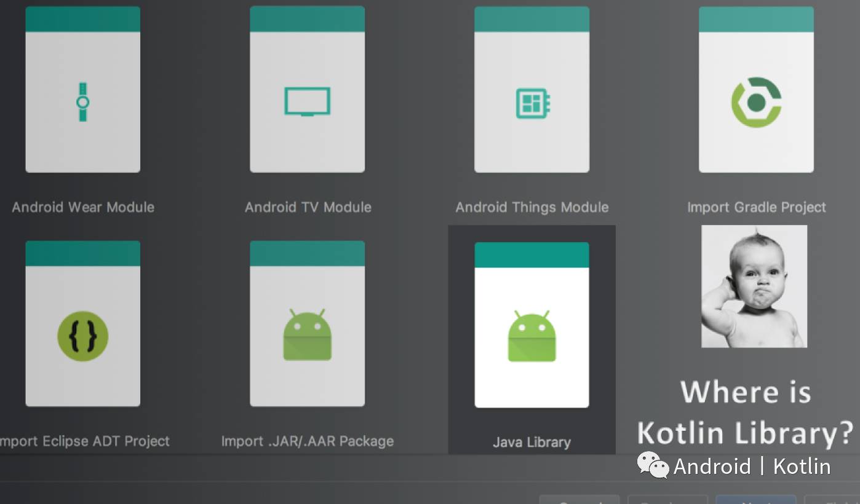Click the "Import .JAR/.AAR Package" label
The height and width of the screenshot is (504, 860).
[308, 441]
